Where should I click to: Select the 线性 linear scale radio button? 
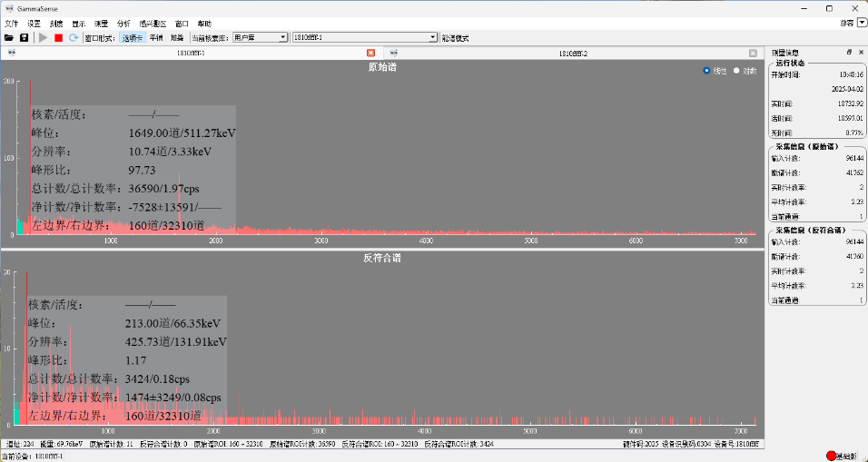707,71
